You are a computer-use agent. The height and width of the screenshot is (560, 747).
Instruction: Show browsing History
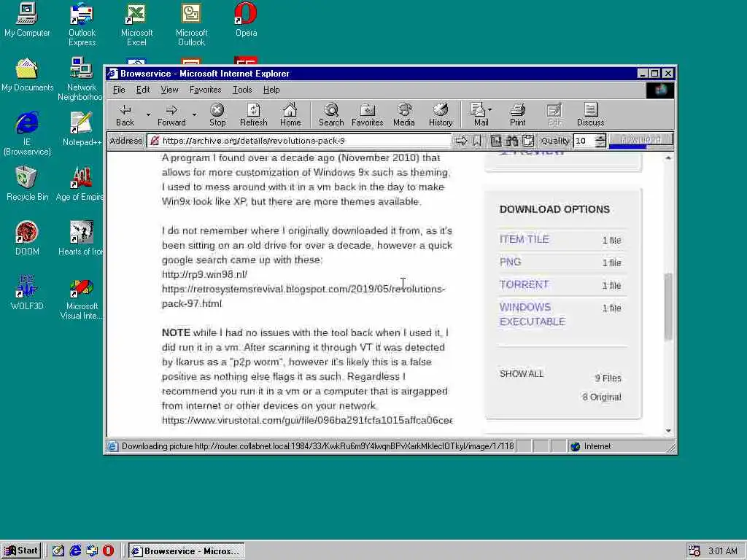click(440, 115)
